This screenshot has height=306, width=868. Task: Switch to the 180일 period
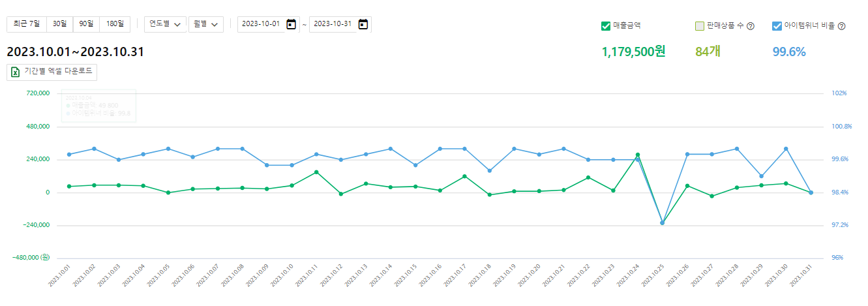pyautogui.click(x=115, y=24)
